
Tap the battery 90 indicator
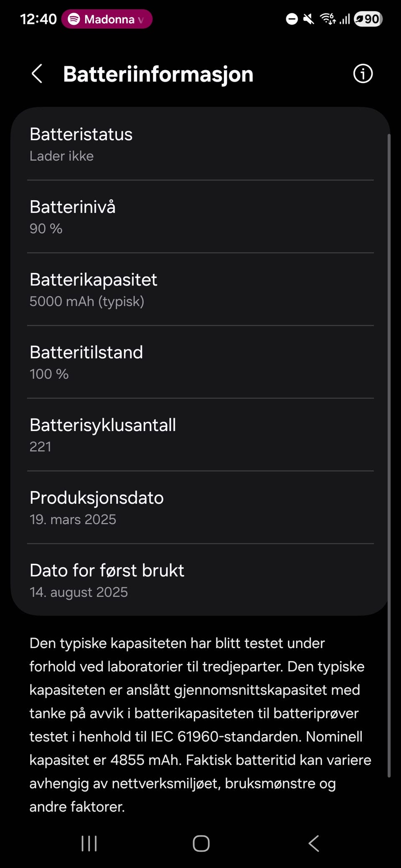coord(368,19)
